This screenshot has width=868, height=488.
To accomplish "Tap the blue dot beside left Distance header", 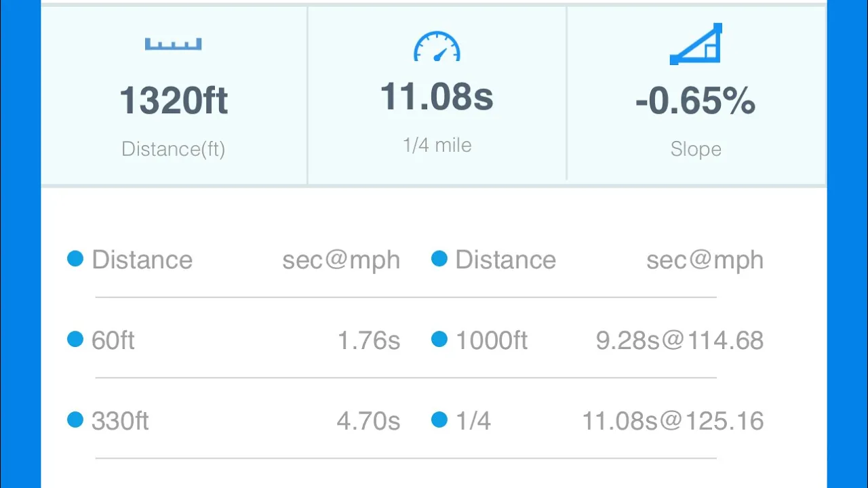I will click(75, 258).
